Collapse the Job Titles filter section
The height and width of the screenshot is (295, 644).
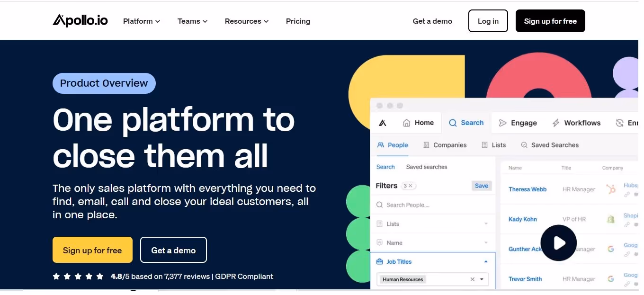[485, 261]
